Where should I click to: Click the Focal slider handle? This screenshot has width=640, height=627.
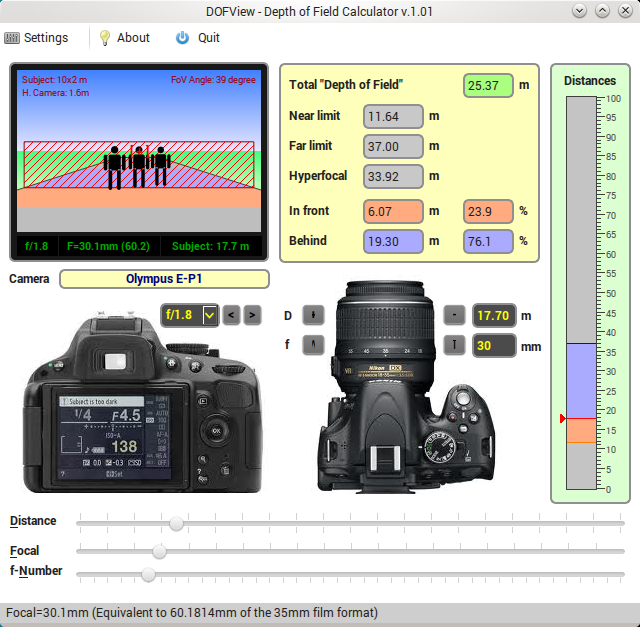point(159,551)
